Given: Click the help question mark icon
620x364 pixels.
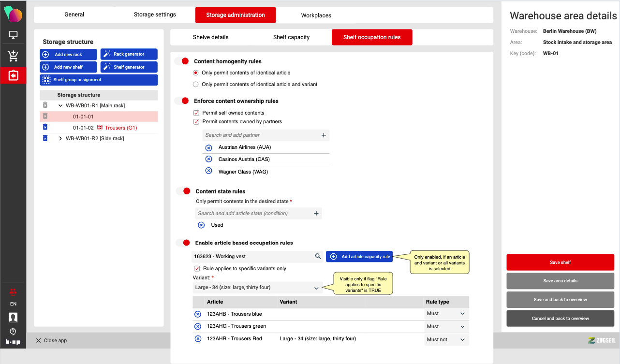Looking at the screenshot, I should pos(13,332).
